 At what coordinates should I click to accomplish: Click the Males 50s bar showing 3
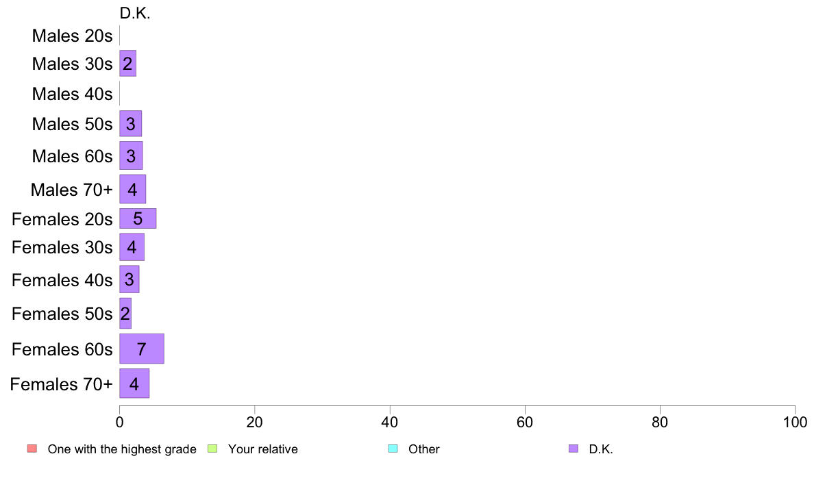(130, 123)
